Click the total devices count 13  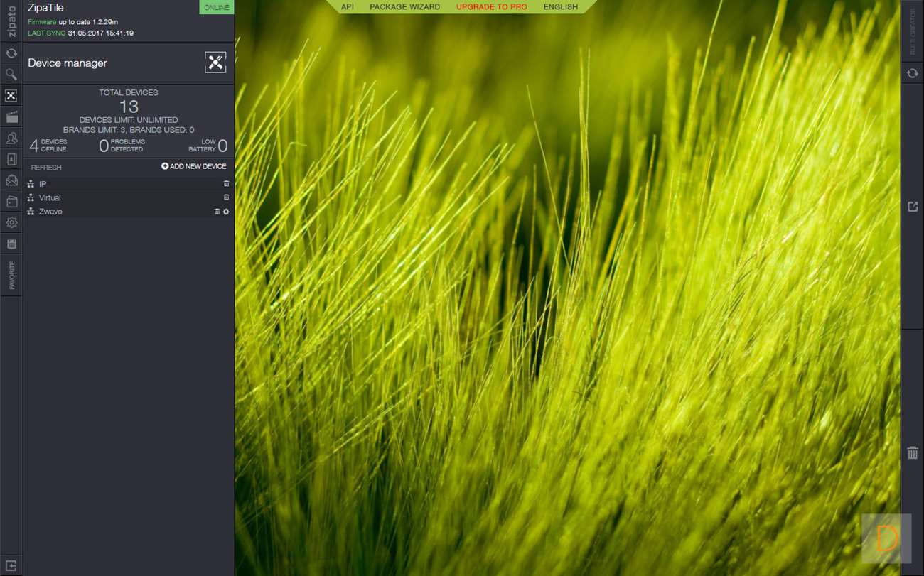(129, 107)
